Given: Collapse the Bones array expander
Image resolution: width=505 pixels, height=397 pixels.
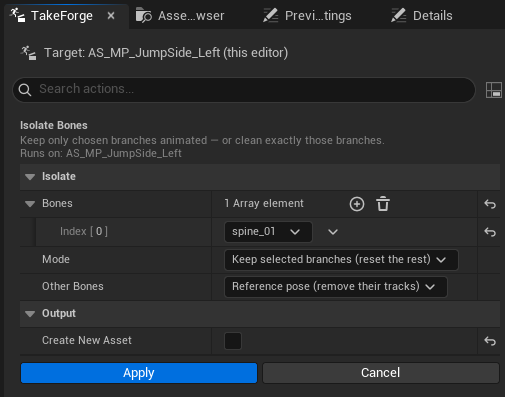Looking at the screenshot, I should tap(30, 204).
